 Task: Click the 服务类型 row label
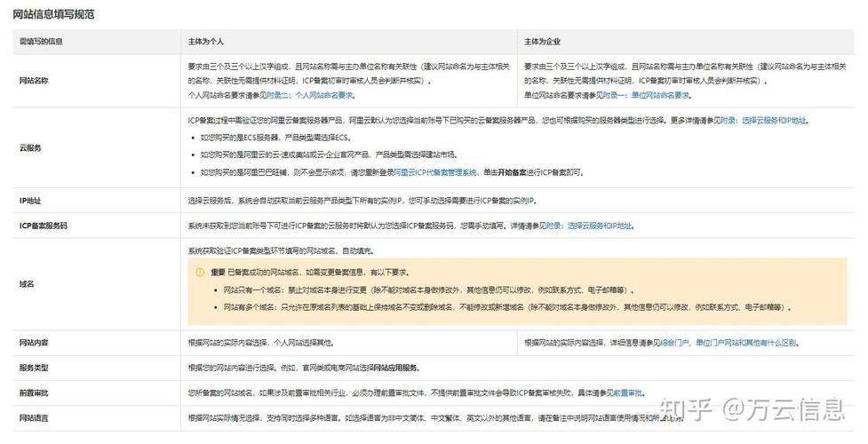tap(34, 369)
